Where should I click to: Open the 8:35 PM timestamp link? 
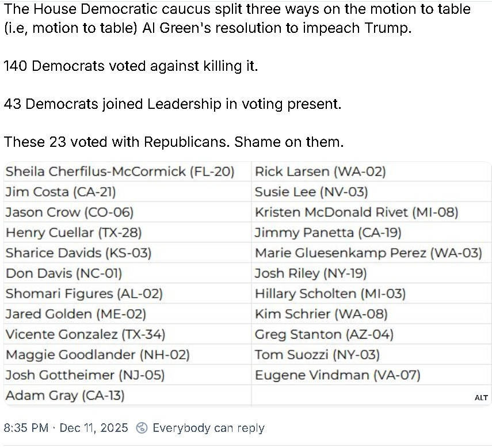coord(26,428)
